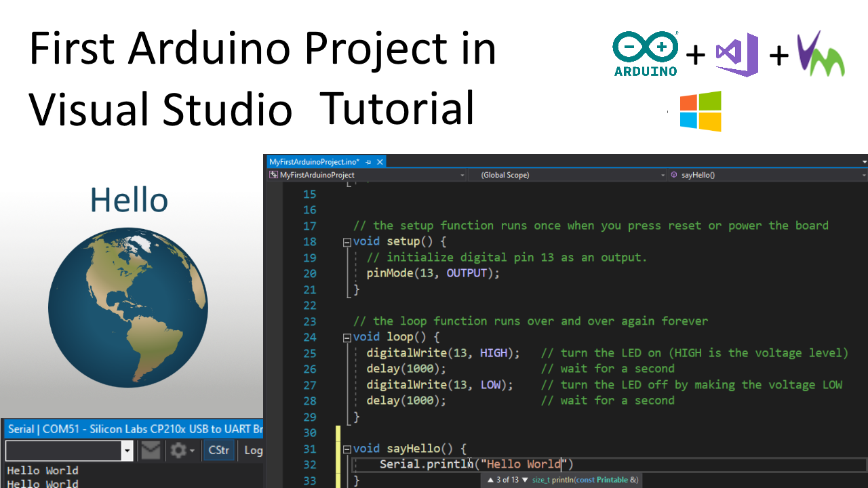Toggle the CStr option in the serial monitor
Viewport: 868px width, 488px height.
point(218,450)
